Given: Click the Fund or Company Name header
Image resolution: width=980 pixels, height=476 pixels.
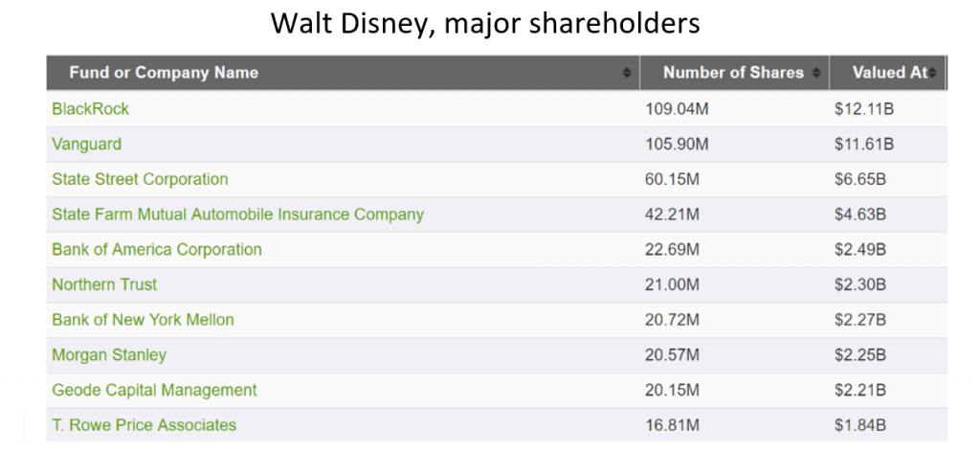Looking at the screenshot, I should 344,73.
